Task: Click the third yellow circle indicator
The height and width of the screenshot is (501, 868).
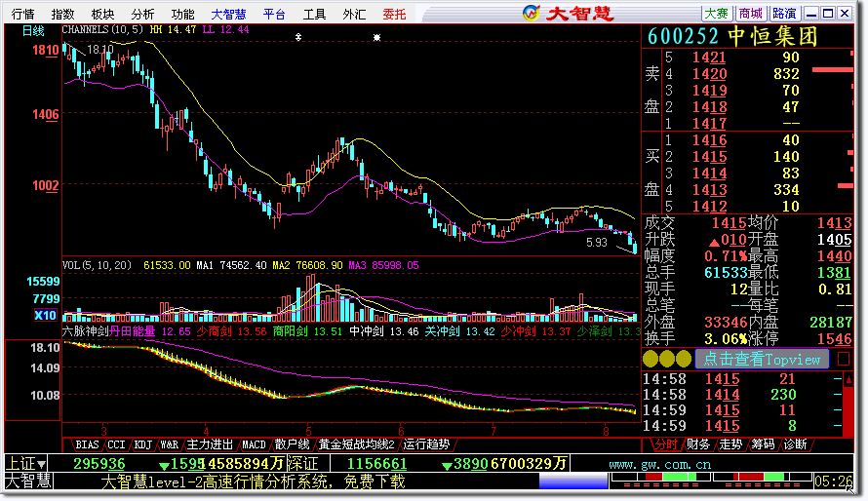Action: pos(684,359)
